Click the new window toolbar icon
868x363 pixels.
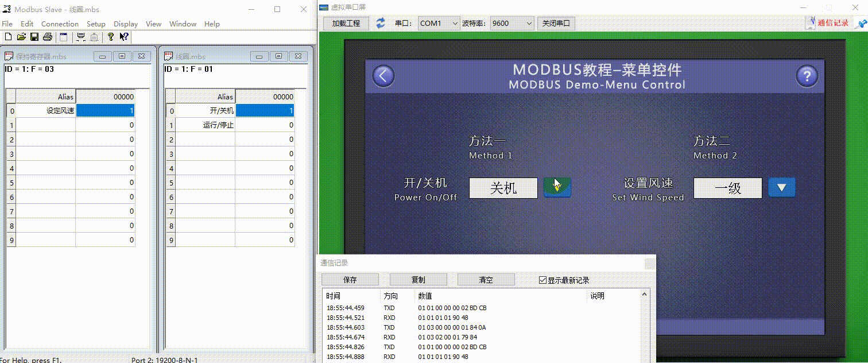tap(63, 37)
